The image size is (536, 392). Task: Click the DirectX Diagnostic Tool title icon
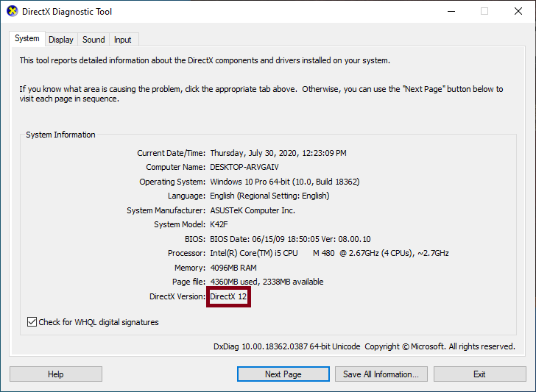coord(12,11)
